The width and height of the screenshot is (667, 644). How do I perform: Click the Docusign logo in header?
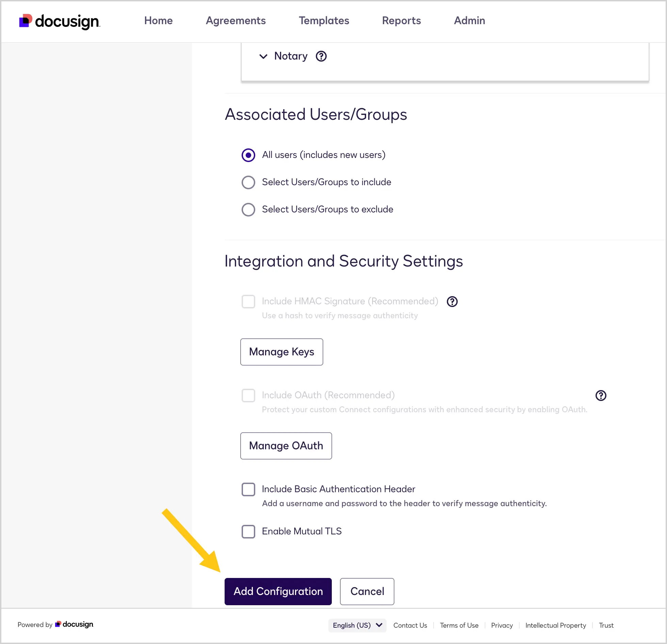tap(60, 21)
